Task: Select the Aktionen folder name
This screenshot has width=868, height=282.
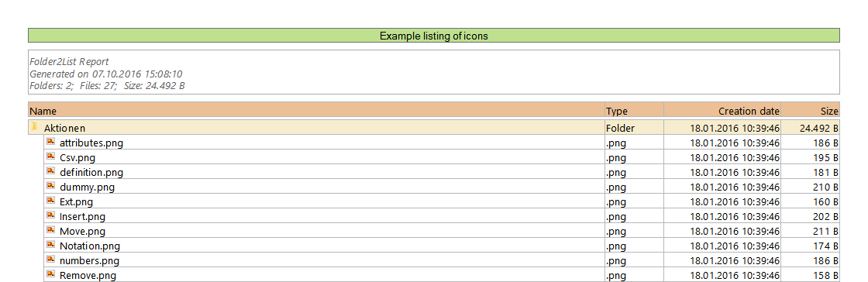Action: click(x=65, y=129)
